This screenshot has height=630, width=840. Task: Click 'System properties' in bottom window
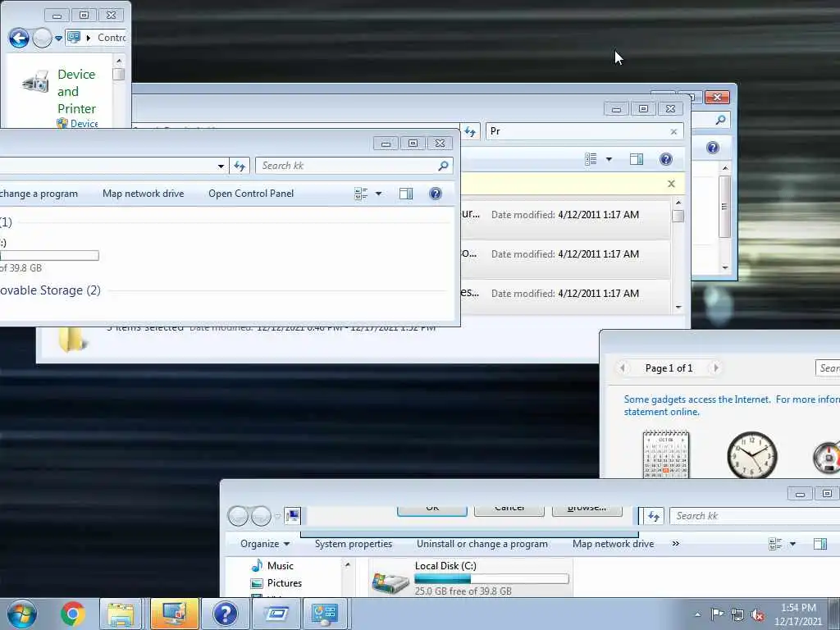[354, 544]
